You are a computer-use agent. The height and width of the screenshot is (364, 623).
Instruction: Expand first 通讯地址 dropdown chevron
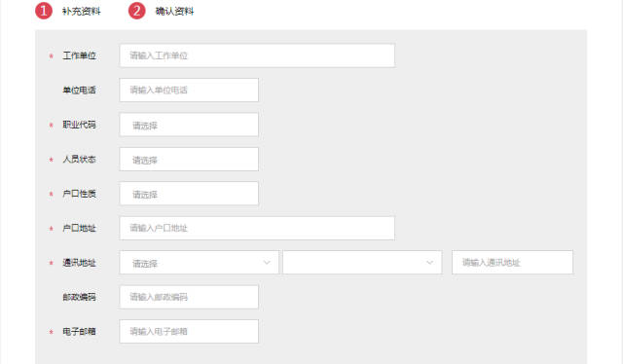[267, 262]
